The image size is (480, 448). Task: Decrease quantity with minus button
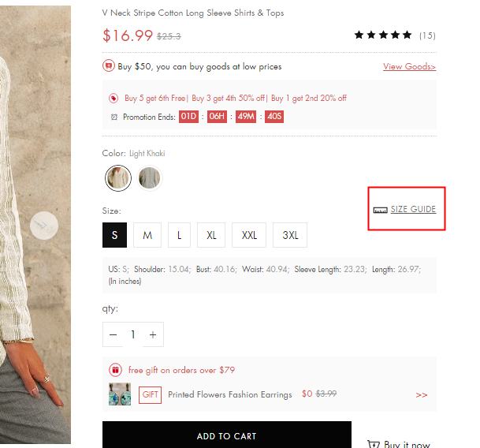tap(113, 334)
